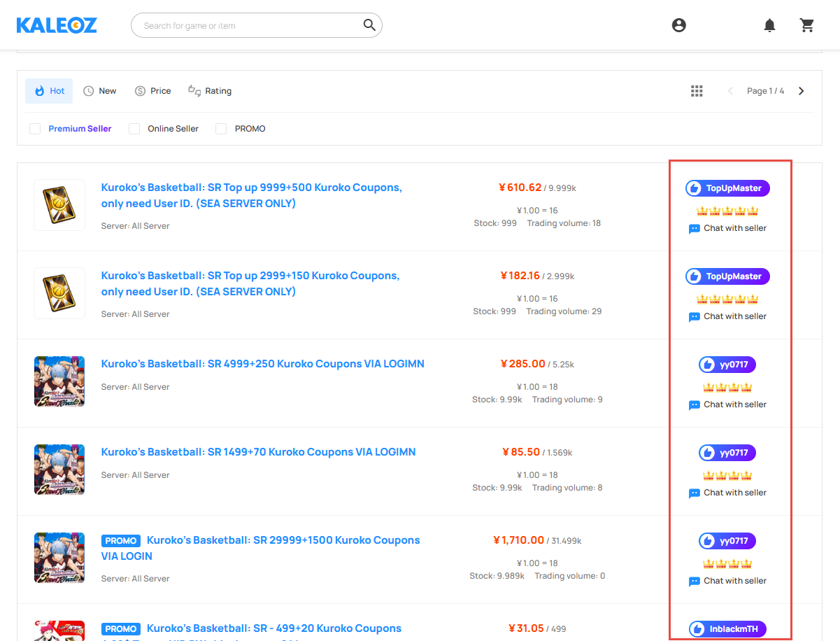
Task: Click the KALEOZ logo
Action: (57, 25)
